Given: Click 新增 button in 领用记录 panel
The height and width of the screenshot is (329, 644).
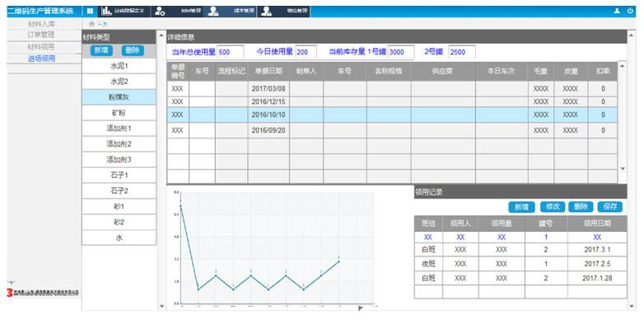Looking at the screenshot, I should click(521, 207).
